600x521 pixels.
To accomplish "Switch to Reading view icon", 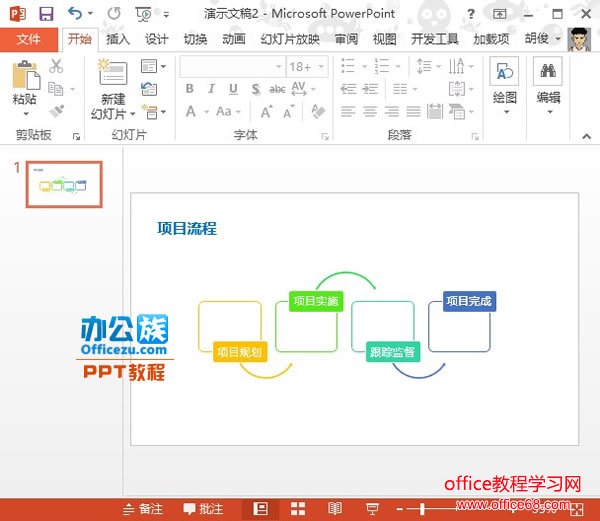I will point(335,509).
